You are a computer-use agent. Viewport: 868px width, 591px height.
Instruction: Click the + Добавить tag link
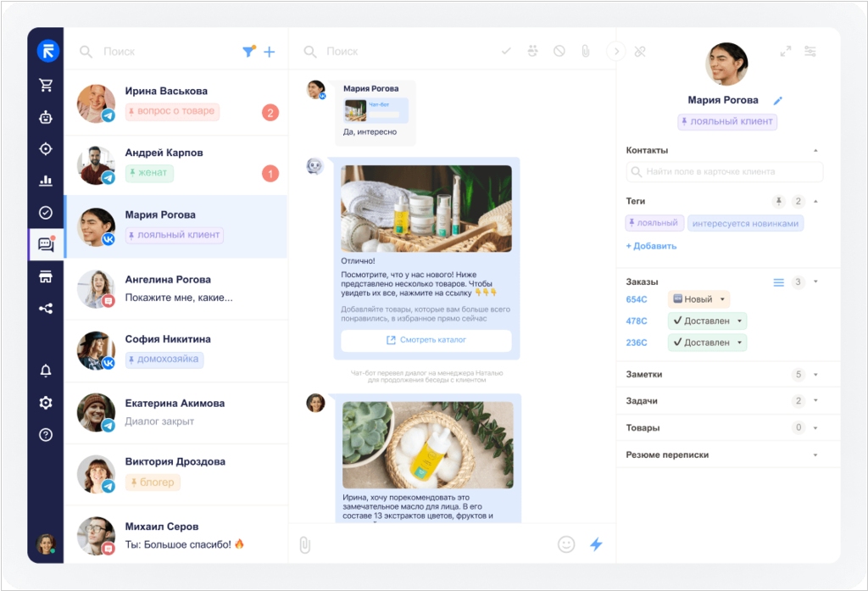[x=651, y=246]
